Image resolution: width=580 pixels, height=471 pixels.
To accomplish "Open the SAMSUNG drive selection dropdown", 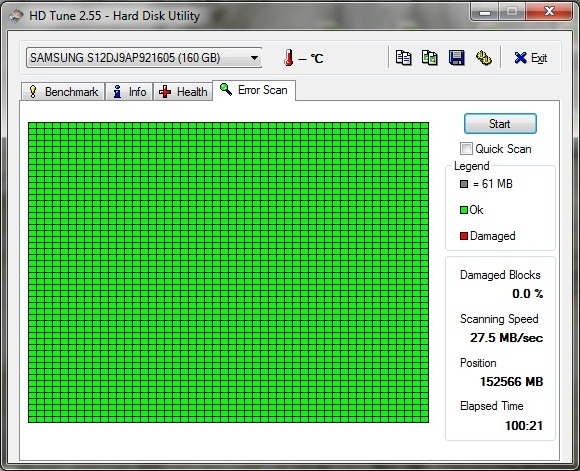I will (144, 58).
